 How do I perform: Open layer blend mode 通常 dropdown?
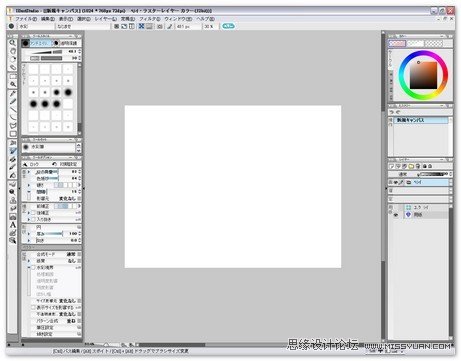[403, 174]
